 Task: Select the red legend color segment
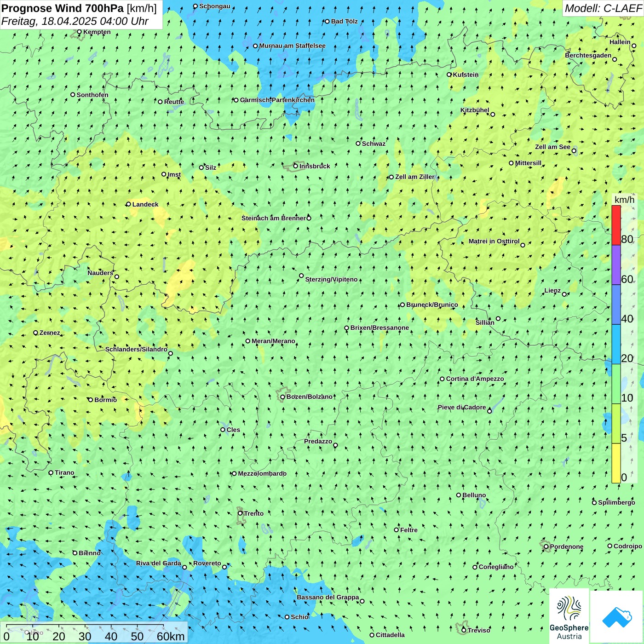coord(616,225)
